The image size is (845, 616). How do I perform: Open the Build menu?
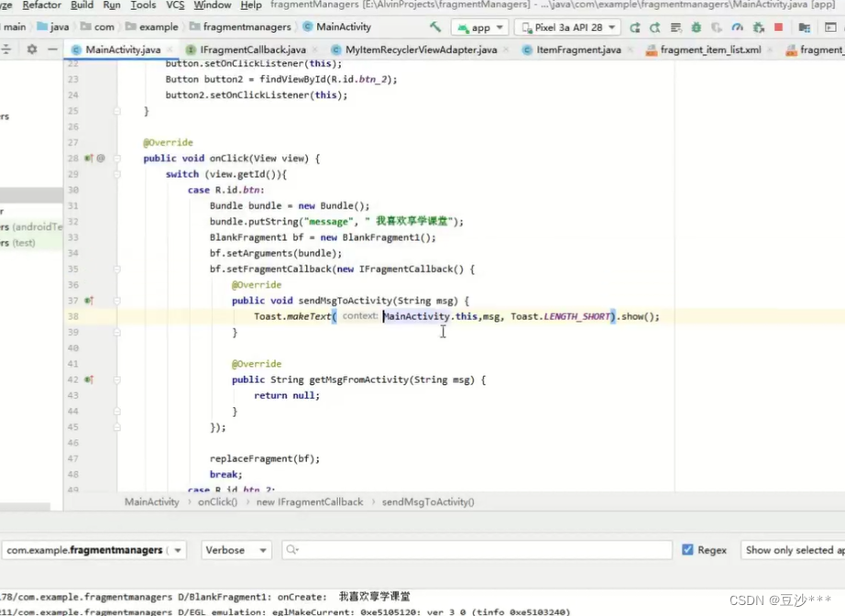(82, 5)
